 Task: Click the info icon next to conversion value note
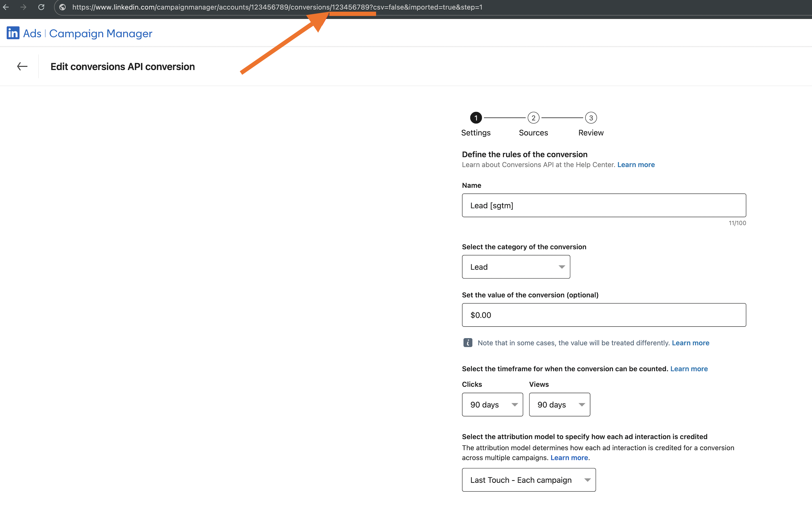tap(467, 343)
